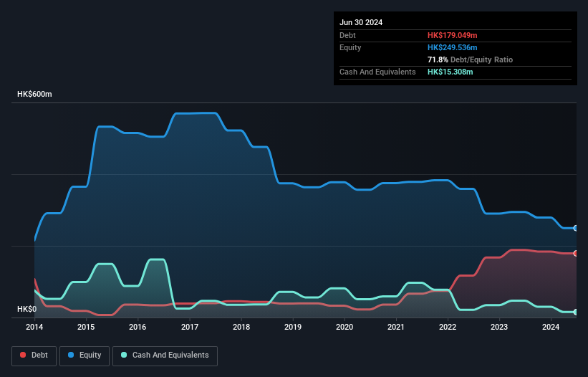Select the 2018 x-axis year label
The width and height of the screenshot is (588, 377).
[241, 327]
